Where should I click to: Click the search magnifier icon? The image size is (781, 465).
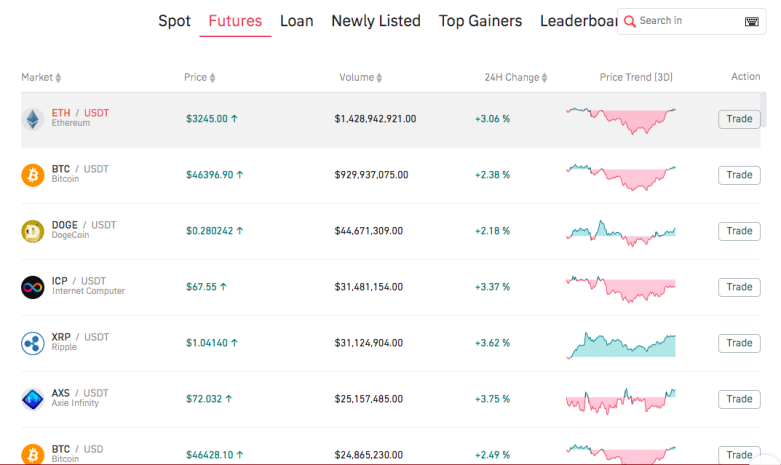[x=630, y=21]
